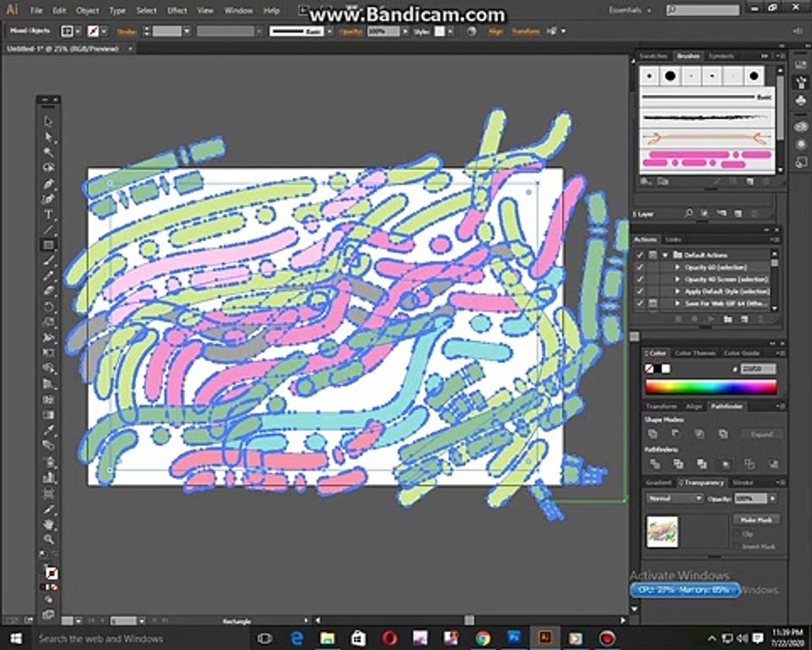Open the File menu
This screenshot has height=650, width=812.
[x=36, y=10]
